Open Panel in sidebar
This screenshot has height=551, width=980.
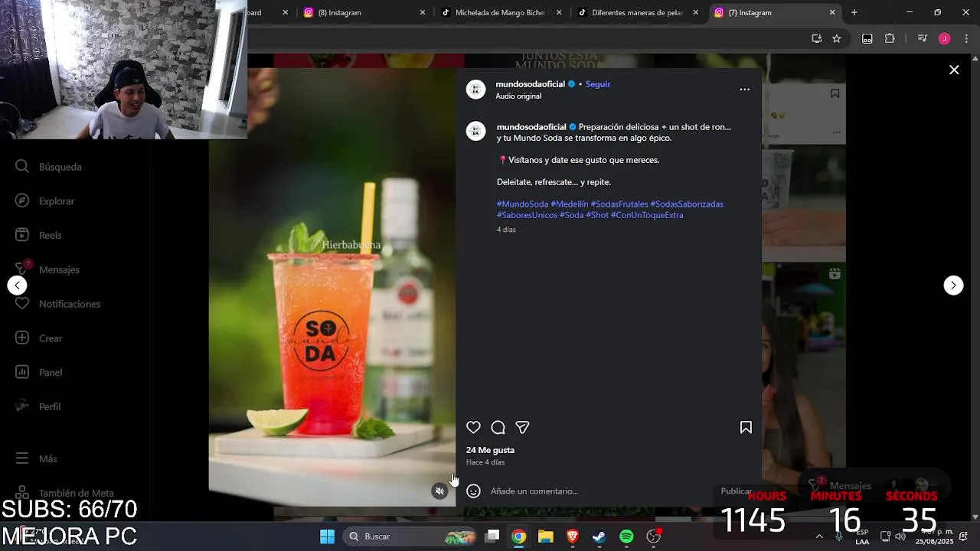click(x=39, y=373)
